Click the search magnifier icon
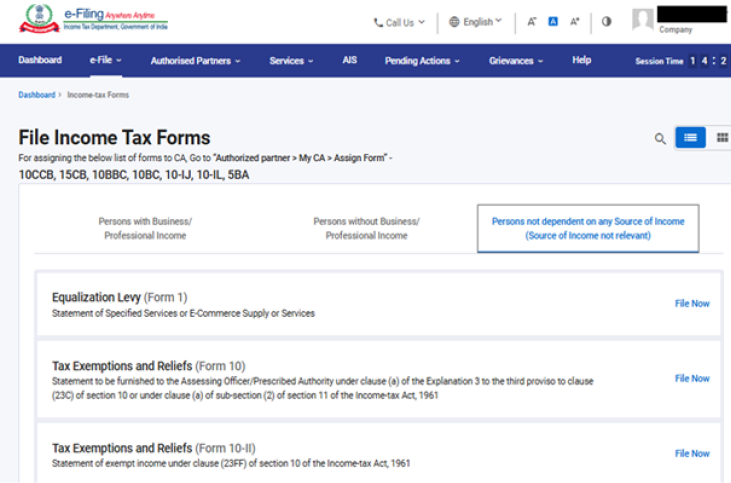Screen dimensions: 731x483 (x=660, y=139)
